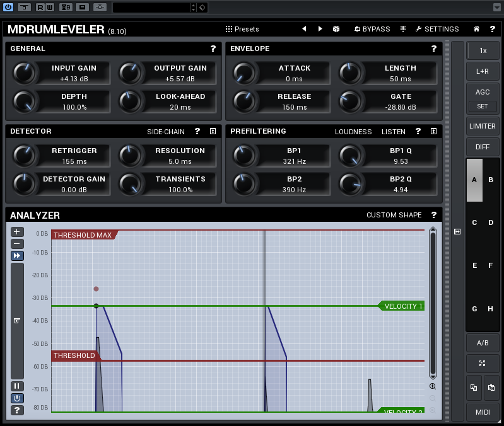504x426 pixels.
Task: Click the analyzer plus zoom button
Action: point(17,231)
